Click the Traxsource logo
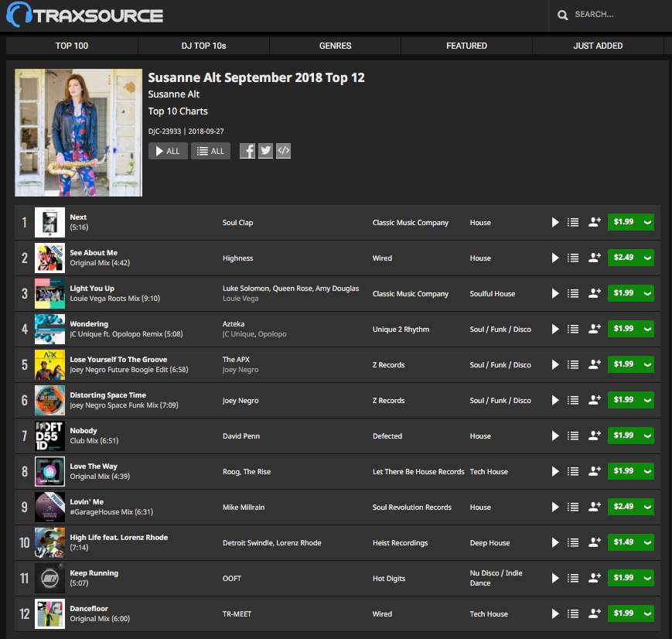The width and height of the screenshot is (672, 639). coord(85,15)
